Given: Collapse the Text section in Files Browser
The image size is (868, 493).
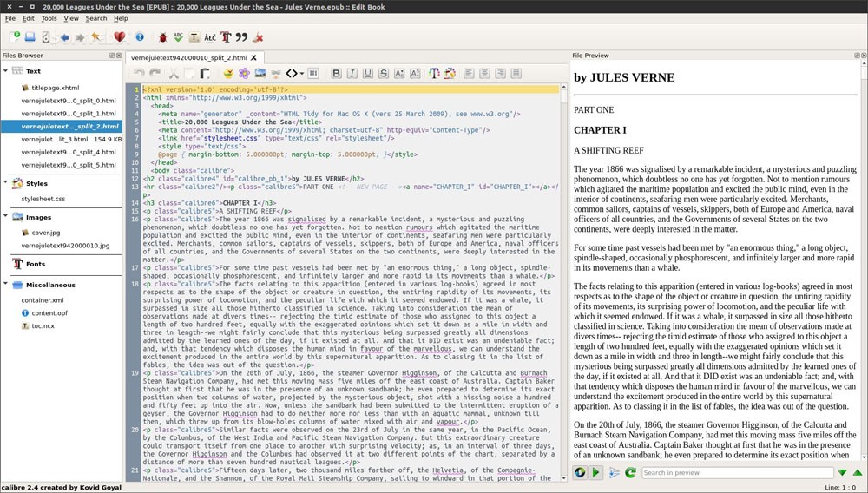Looking at the screenshot, I should click(6, 71).
